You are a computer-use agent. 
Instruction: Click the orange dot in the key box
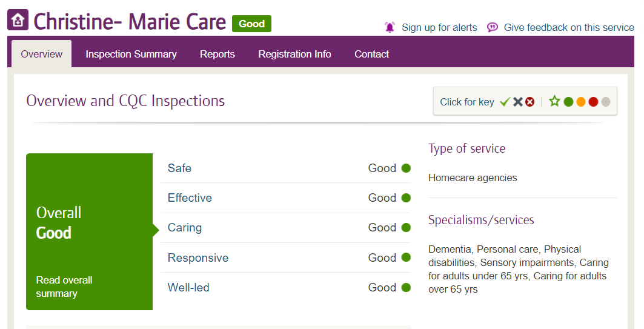click(x=581, y=101)
